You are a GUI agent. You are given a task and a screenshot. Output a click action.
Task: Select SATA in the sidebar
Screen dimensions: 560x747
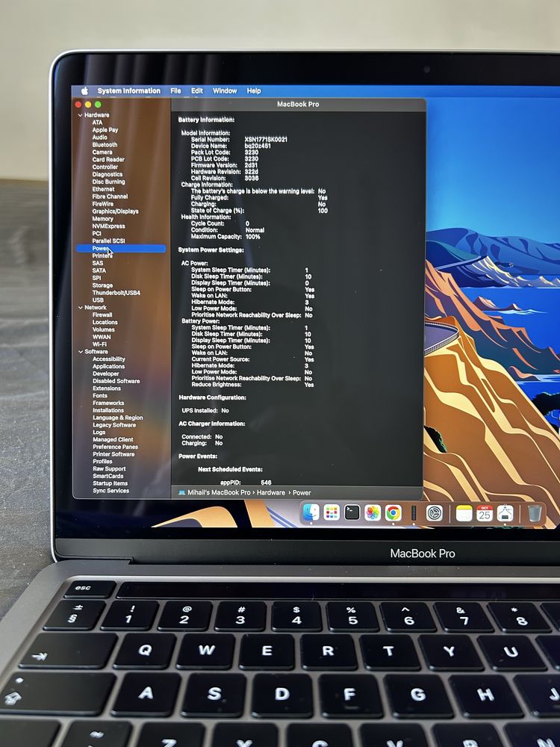pyautogui.click(x=99, y=270)
